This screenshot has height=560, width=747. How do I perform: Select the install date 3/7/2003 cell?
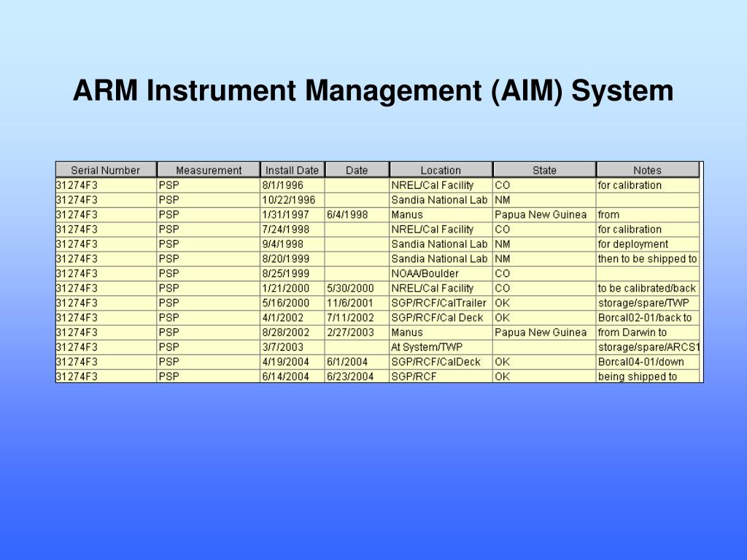point(293,347)
